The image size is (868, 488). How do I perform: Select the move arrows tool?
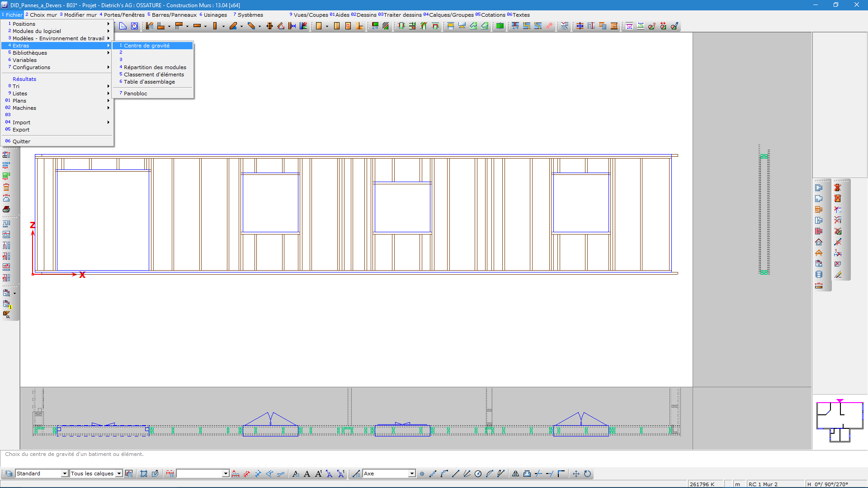pos(576,474)
